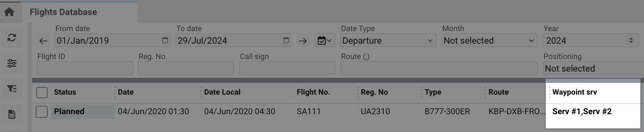
Task: Sort by the Waypoint srv column header
Action: click(575, 92)
